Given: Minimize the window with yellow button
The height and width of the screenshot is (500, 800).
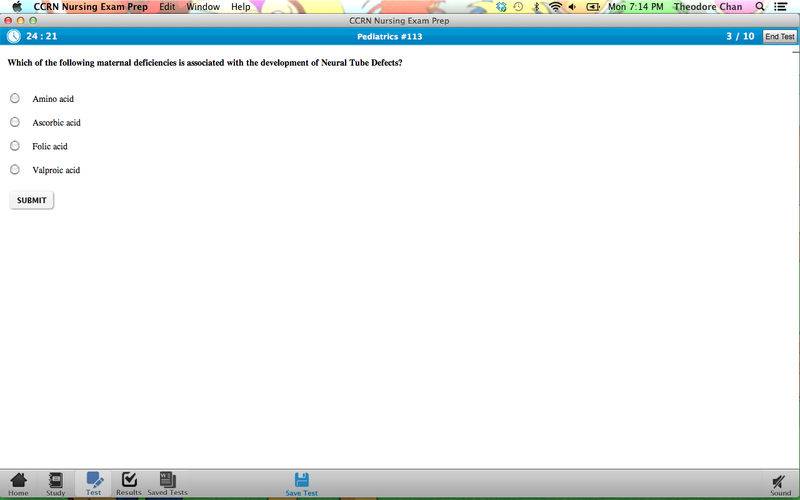Looking at the screenshot, I should (20, 20).
